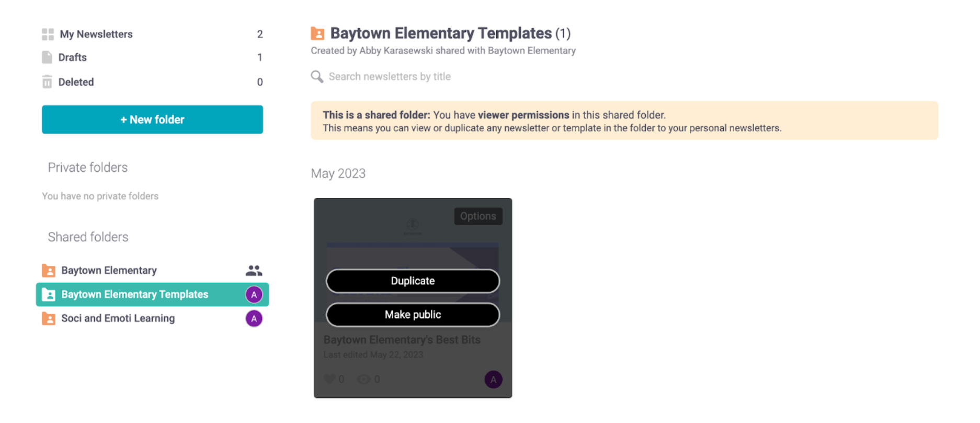The height and width of the screenshot is (423, 980).
Task: Click the magnifying glass search icon
Action: tap(317, 77)
